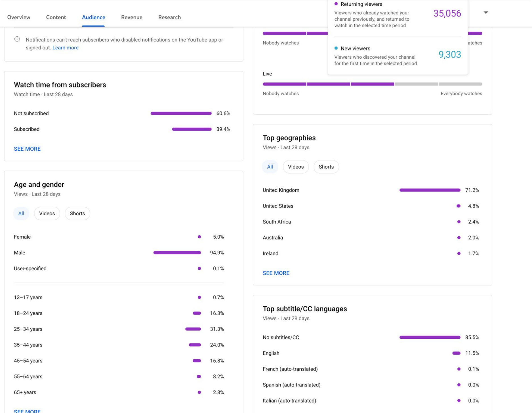
Task: Click the Returning viewers legend dot
Action: (336, 4)
